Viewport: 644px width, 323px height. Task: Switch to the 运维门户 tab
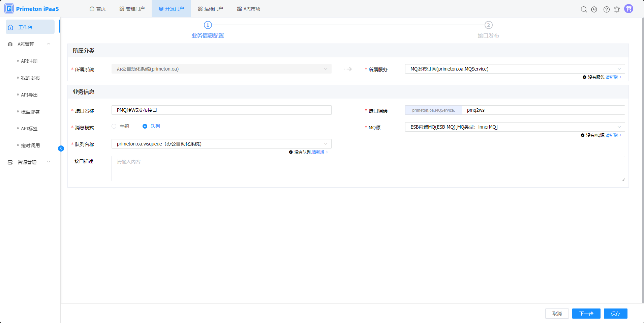click(x=210, y=9)
